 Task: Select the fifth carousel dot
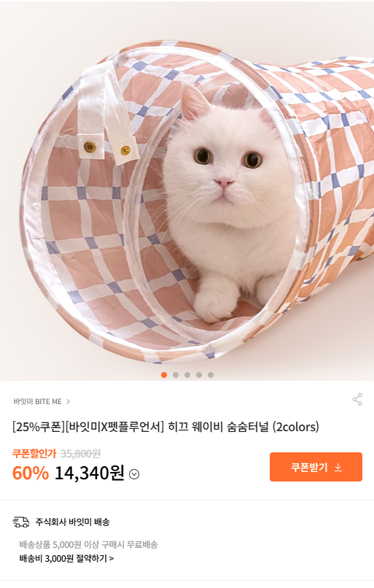click(211, 375)
